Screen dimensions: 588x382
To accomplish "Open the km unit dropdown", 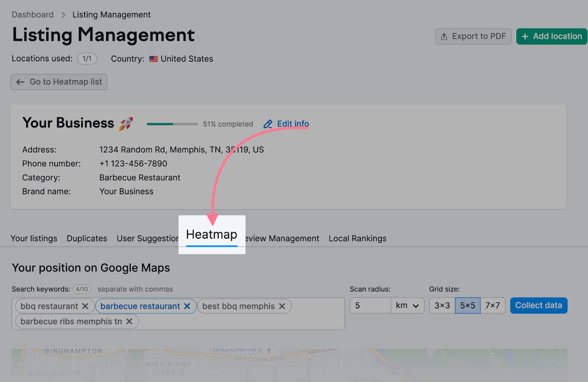I will click(x=408, y=306).
